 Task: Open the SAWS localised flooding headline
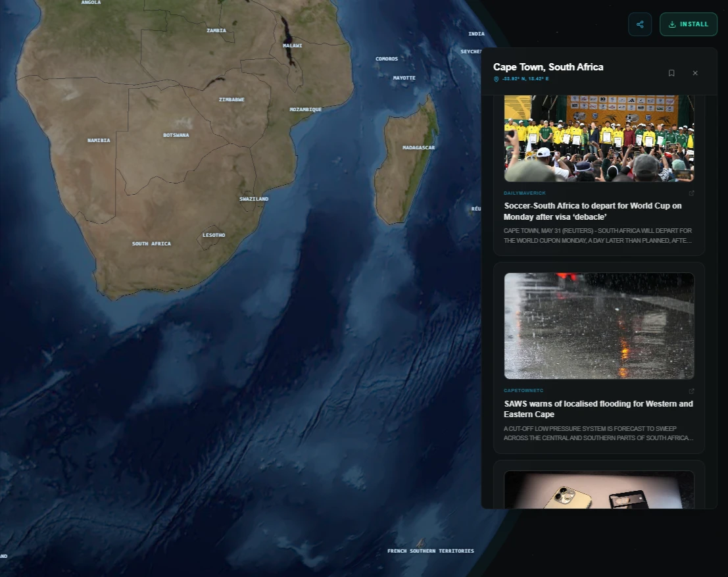click(x=598, y=409)
